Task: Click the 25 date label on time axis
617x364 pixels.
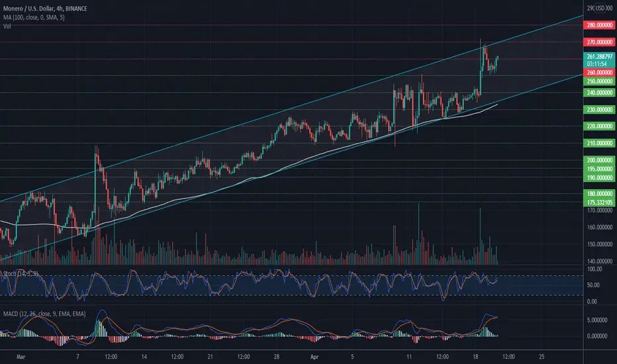Action: [542, 357]
